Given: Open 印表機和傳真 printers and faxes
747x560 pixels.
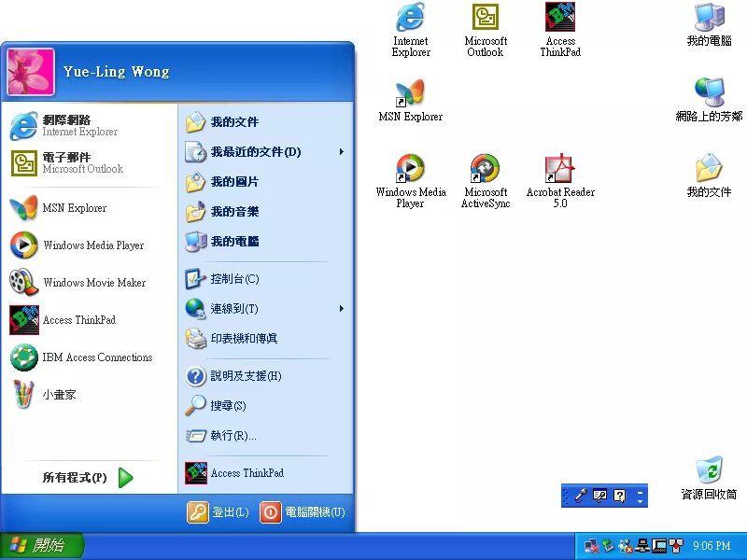Looking at the screenshot, I should pyautogui.click(x=265, y=339).
